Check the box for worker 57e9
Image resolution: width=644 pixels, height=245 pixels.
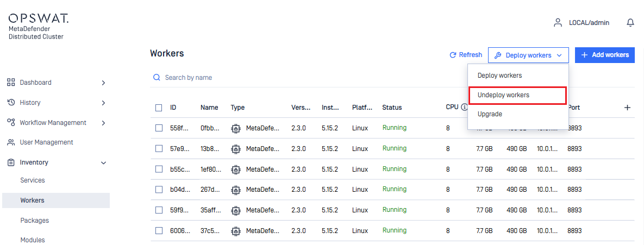[x=159, y=148]
